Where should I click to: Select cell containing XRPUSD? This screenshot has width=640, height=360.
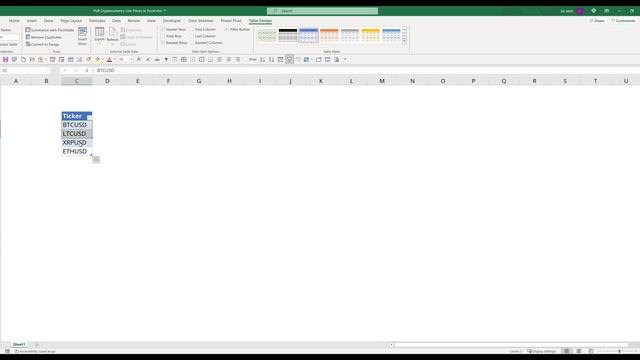77,142
